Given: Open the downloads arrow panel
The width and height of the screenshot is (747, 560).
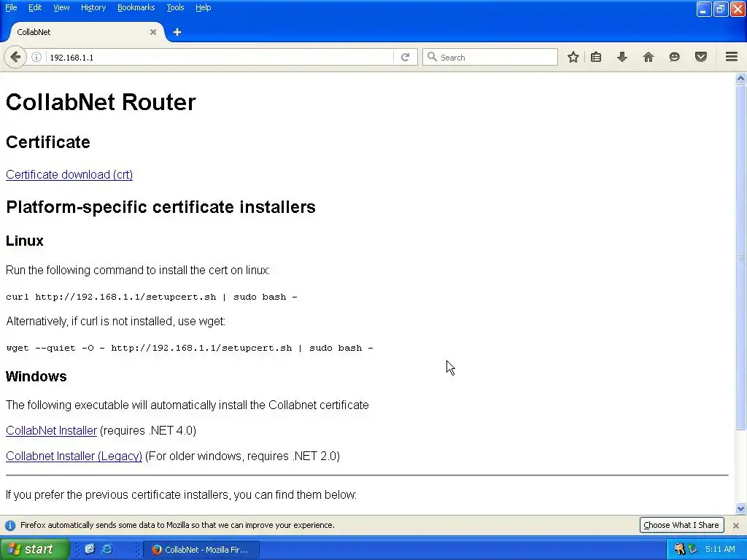Looking at the screenshot, I should pyautogui.click(x=622, y=57).
